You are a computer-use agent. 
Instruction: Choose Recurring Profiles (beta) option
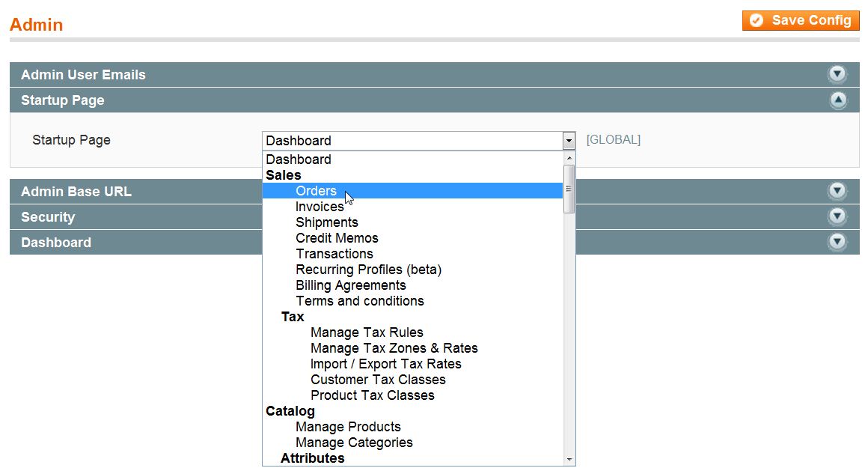pyautogui.click(x=368, y=270)
